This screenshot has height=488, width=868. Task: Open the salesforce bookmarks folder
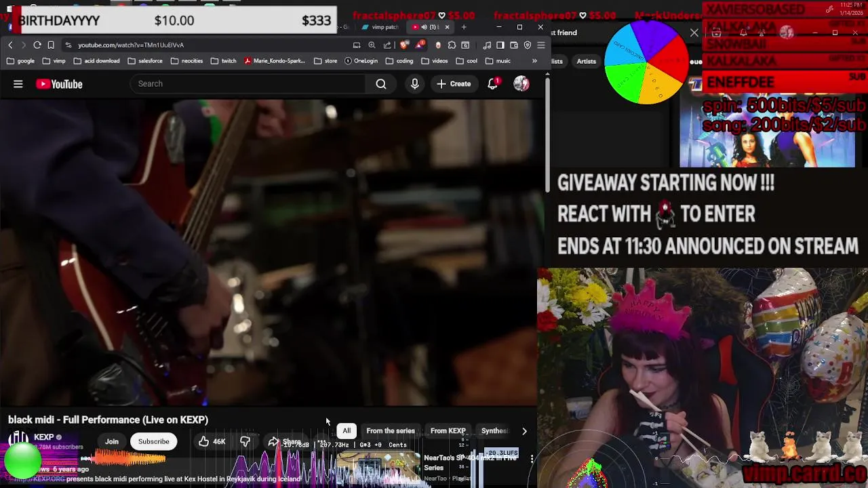(x=144, y=61)
